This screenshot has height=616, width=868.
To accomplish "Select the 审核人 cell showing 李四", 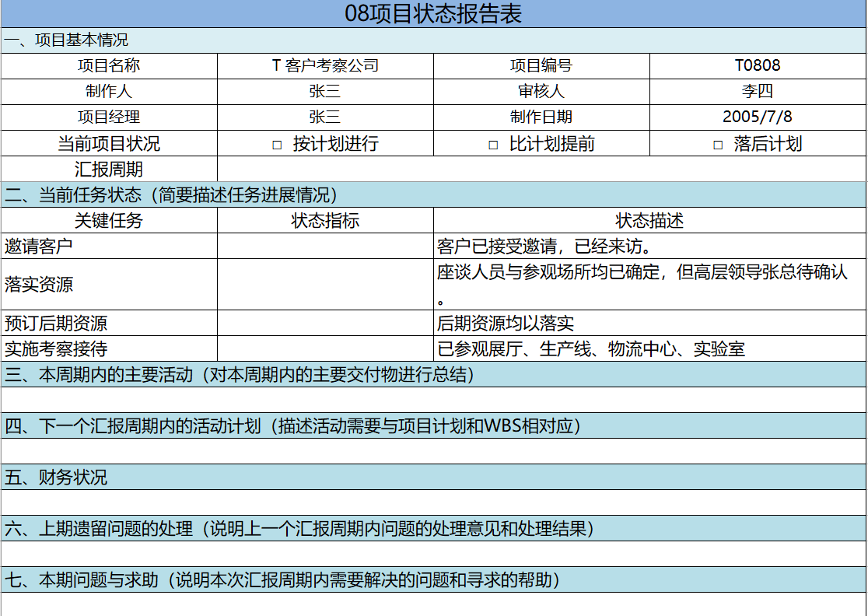I will 758,91.
